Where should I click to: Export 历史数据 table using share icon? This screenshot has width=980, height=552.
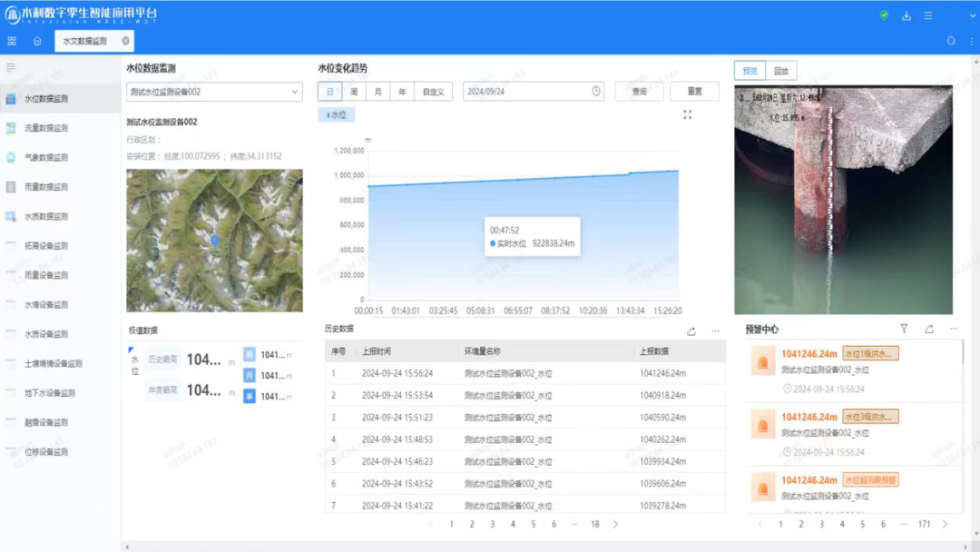point(691,331)
